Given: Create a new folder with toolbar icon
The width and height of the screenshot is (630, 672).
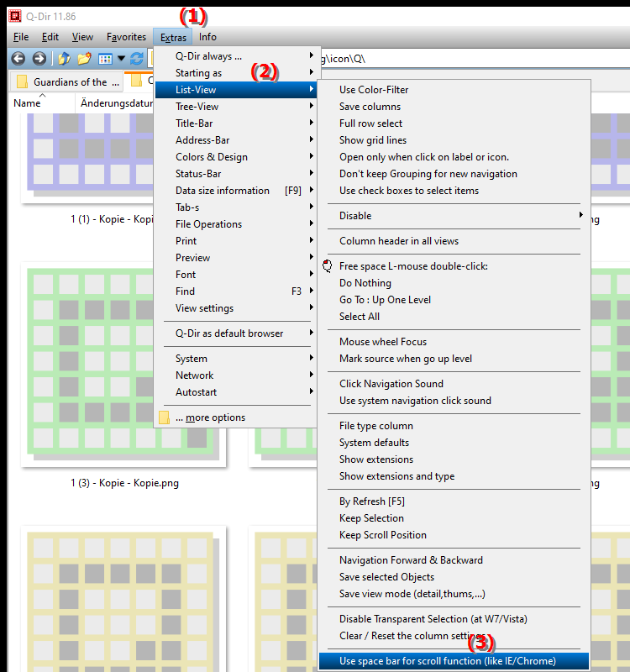Looking at the screenshot, I should pos(85,58).
